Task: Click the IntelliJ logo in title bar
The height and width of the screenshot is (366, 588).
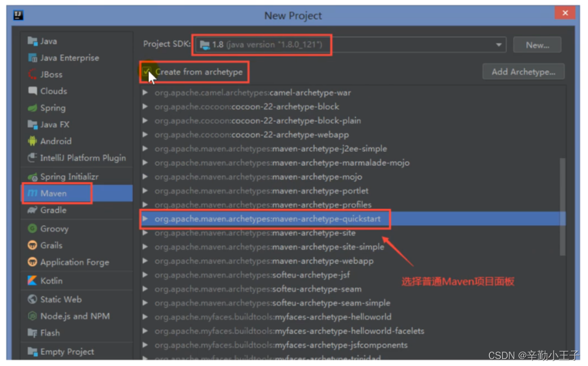Action: [x=18, y=15]
